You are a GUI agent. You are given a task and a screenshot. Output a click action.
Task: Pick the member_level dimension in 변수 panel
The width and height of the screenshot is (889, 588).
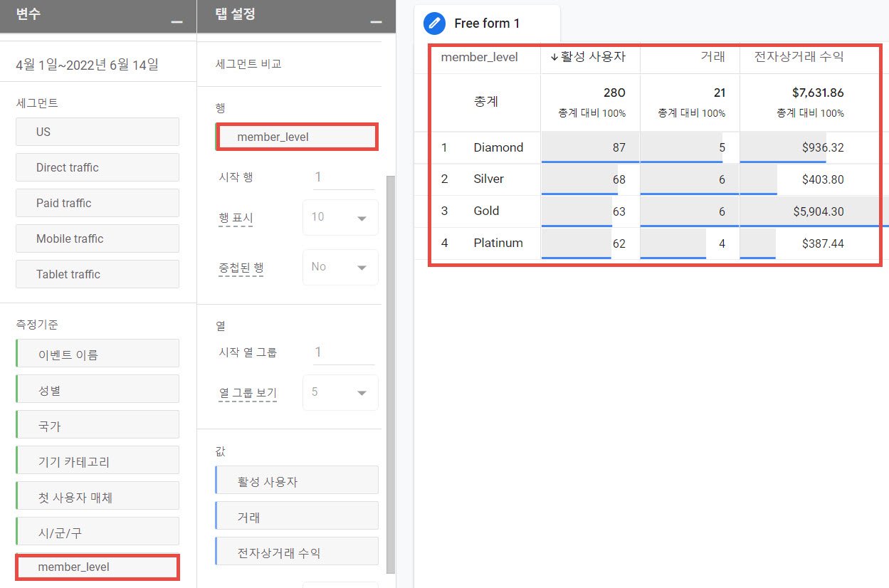98,567
